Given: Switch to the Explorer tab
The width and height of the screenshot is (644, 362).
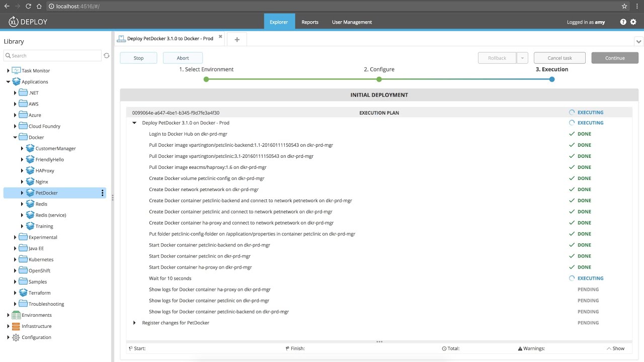Looking at the screenshot, I should point(279,22).
